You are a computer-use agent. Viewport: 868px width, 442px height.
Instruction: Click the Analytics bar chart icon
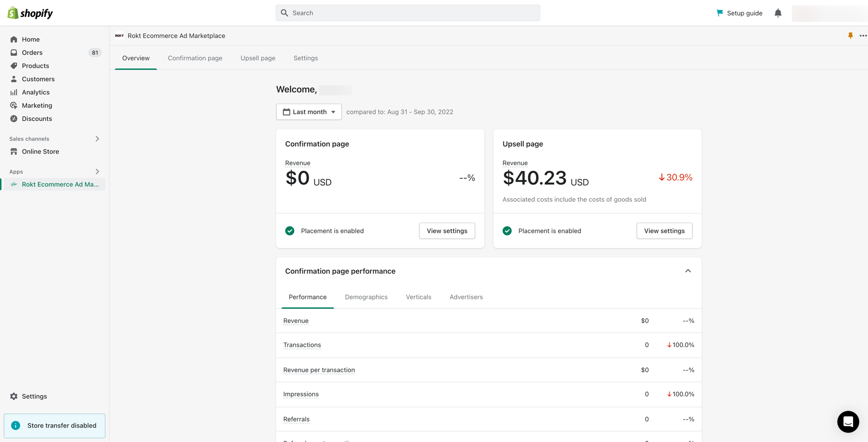point(14,92)
